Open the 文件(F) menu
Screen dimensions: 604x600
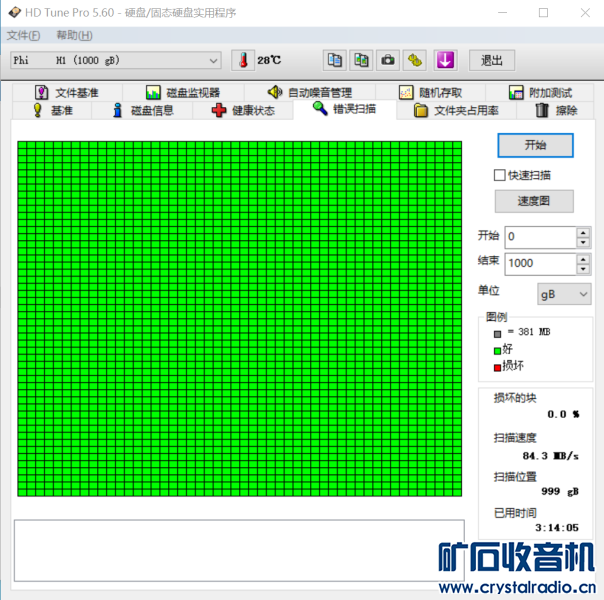coord(23,35)
